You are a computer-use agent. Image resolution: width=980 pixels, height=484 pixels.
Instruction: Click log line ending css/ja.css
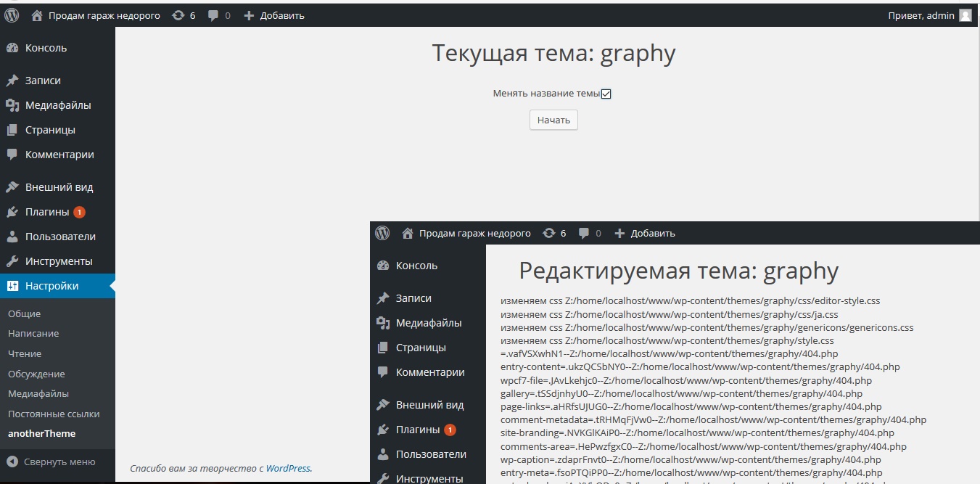tap(670, 314)
